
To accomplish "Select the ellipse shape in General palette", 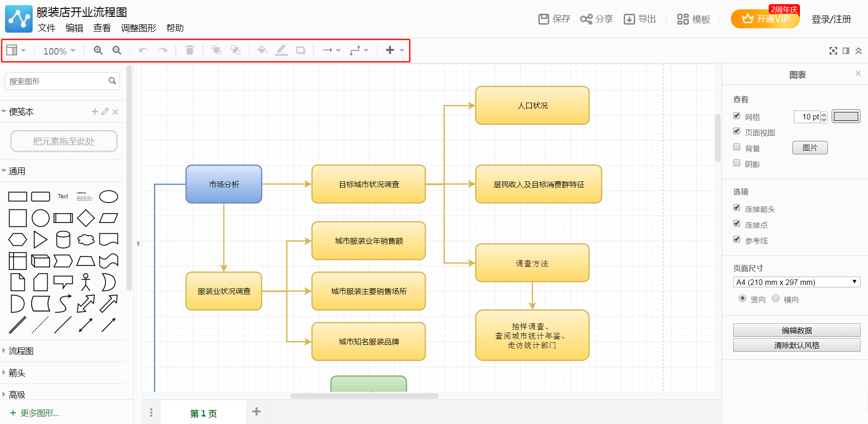I will [109, 196].
